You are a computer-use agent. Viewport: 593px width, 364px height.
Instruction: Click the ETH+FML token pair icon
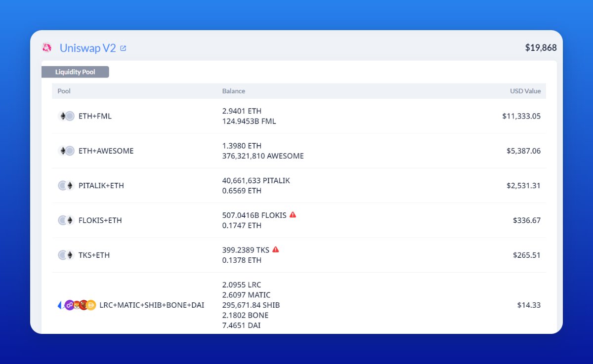click(x=66, y=116)
